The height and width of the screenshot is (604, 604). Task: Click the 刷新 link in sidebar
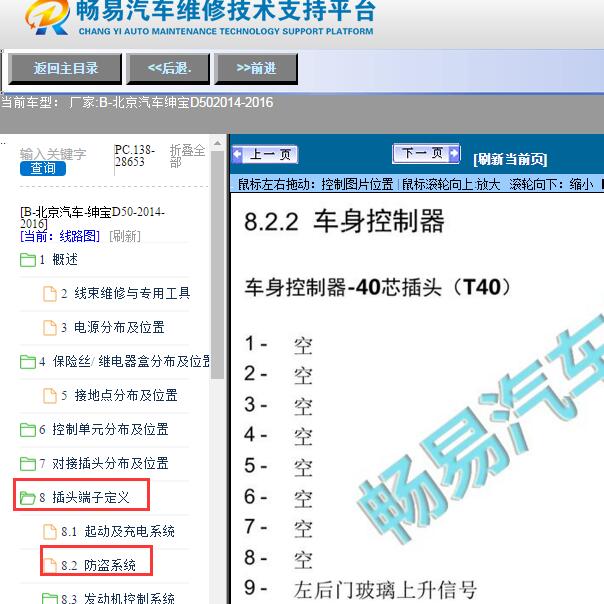coord(125,236)
